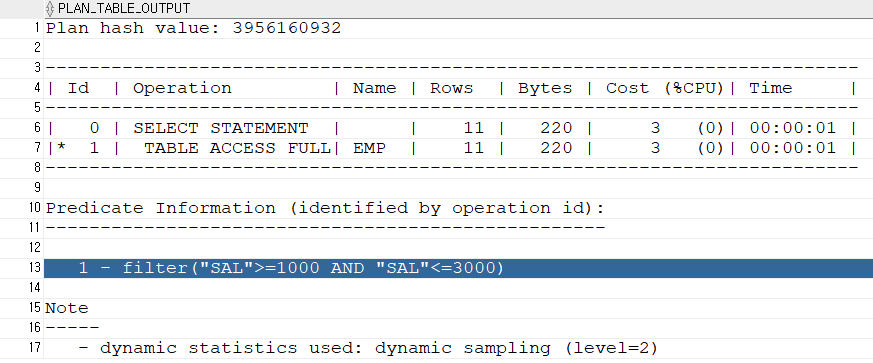Select the short dashed row numbered 16
This screenshot has width=873, height=363.
[x=458, y=328]
